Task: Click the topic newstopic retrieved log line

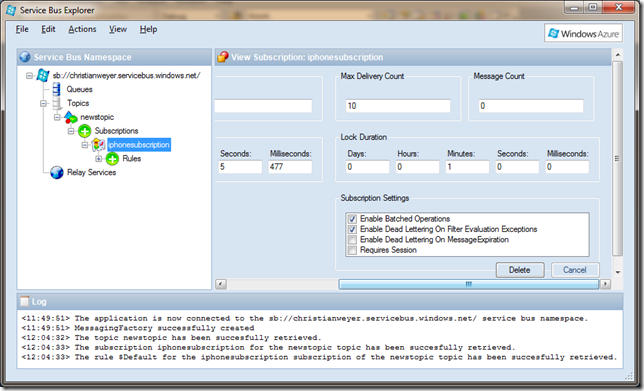Action: [x=171, y=338]
